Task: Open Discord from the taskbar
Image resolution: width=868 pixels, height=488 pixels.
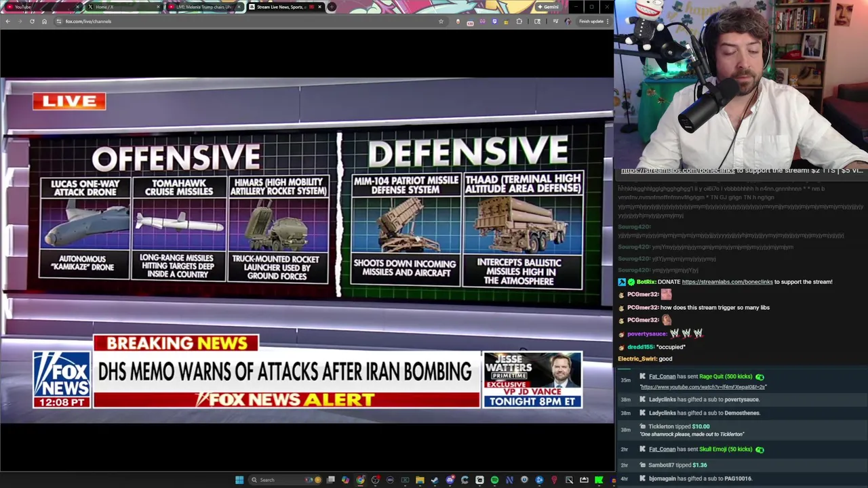Action: point(450,480)
